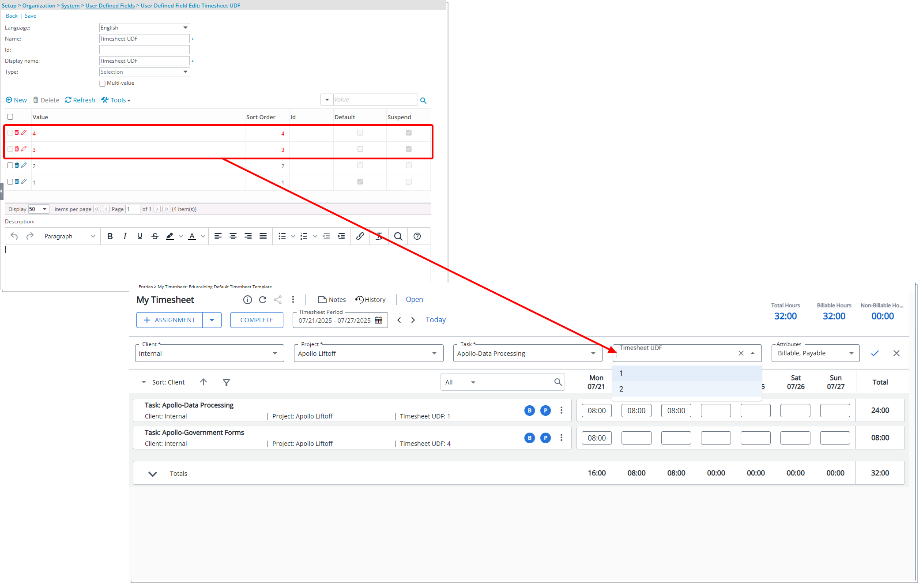
Task: Click the Save link at the top
Action: click(30, 15)
